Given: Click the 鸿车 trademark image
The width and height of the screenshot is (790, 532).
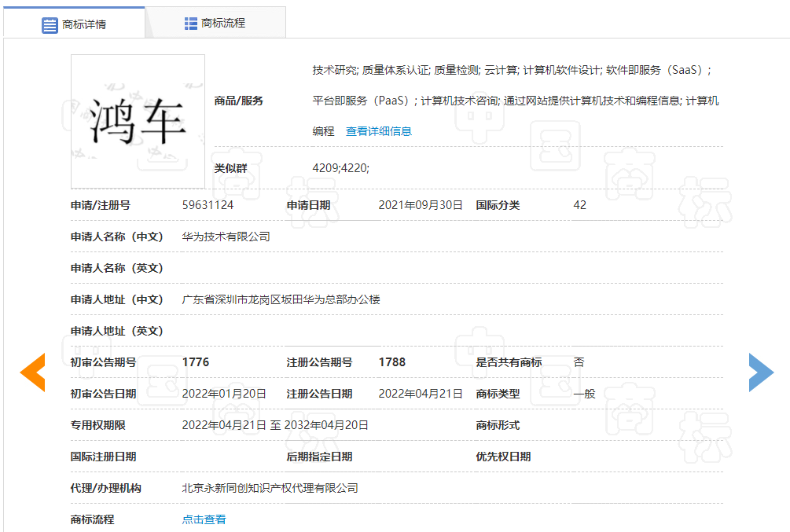Looking at the screenshot, I should [138, 121].
